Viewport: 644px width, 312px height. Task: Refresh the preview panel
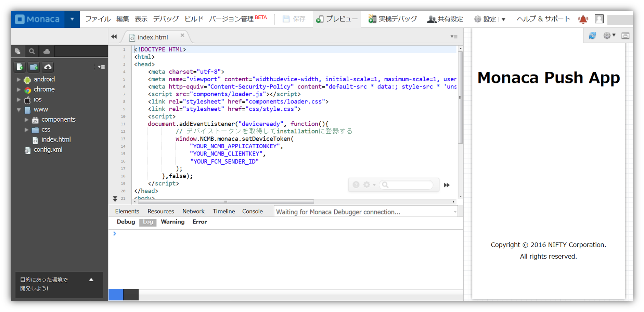pos(592,36)
